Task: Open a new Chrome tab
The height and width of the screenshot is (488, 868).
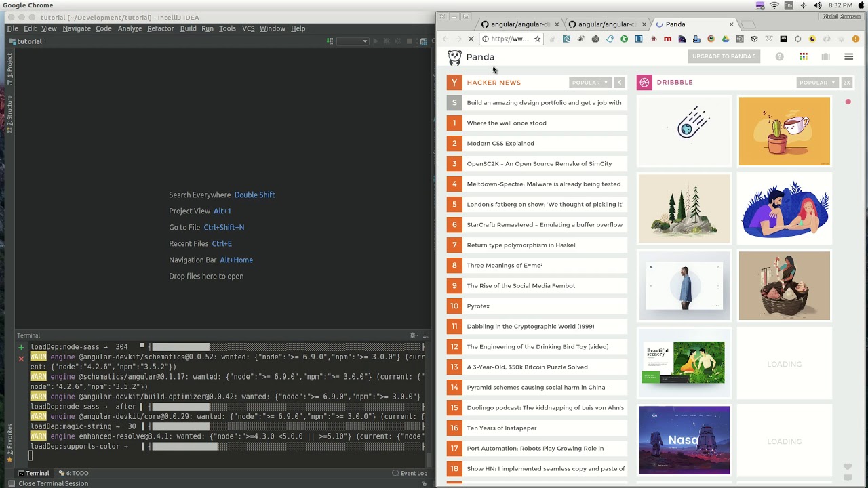Action: pyautogui.click(x=748, y=25)
